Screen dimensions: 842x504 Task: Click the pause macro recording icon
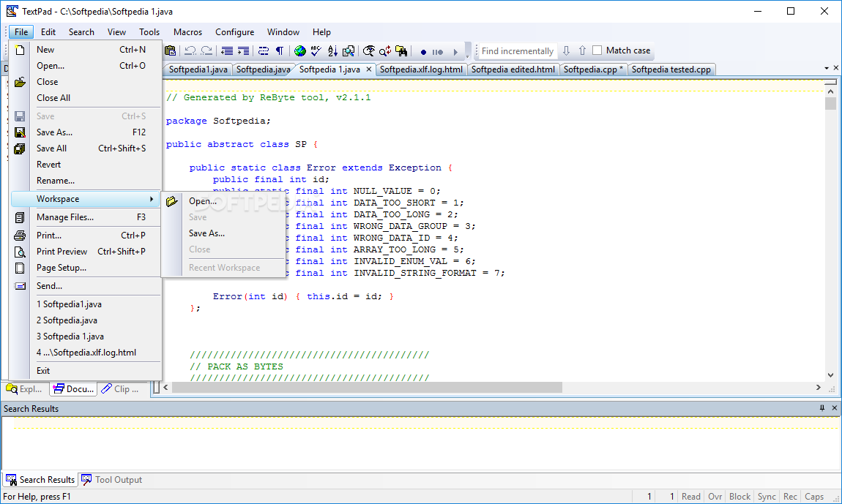point(438,52)
